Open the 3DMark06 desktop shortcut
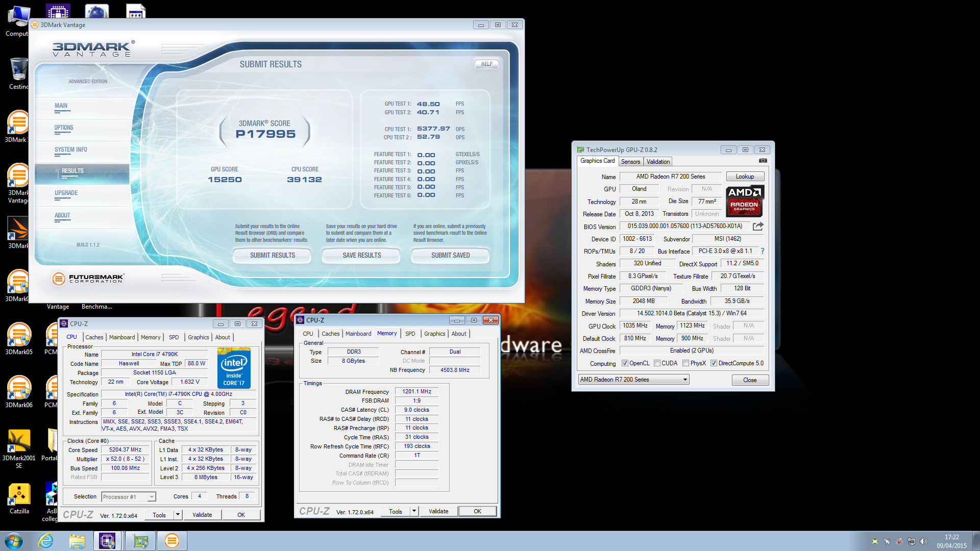This screenshot has height=551, width=980. coord(19,391)
